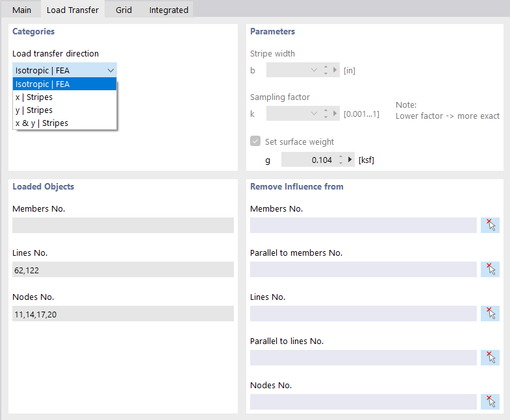Screen dimensions: 510x420
Task: Click pick icon for Remove Influence Lines No.
Action: [490, 314]
